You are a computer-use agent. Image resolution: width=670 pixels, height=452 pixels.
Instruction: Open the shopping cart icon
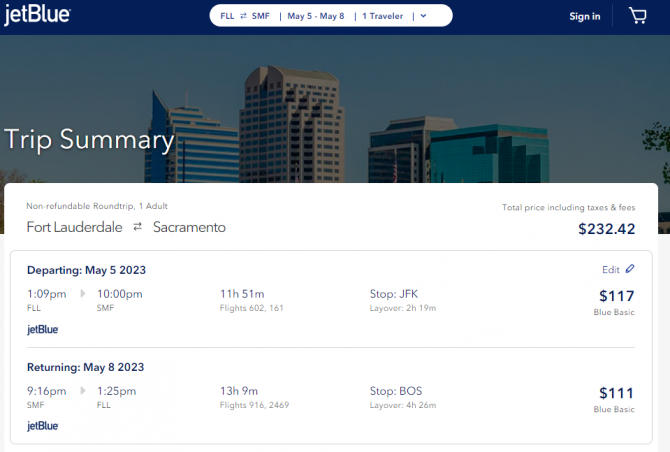[x=638, y=16]
